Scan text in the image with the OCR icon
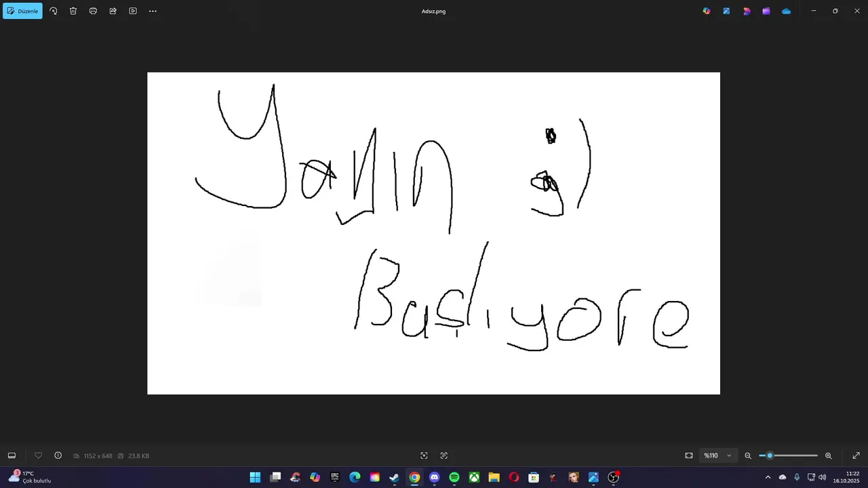This screenshot has width=868, height=488. [444, 455]
